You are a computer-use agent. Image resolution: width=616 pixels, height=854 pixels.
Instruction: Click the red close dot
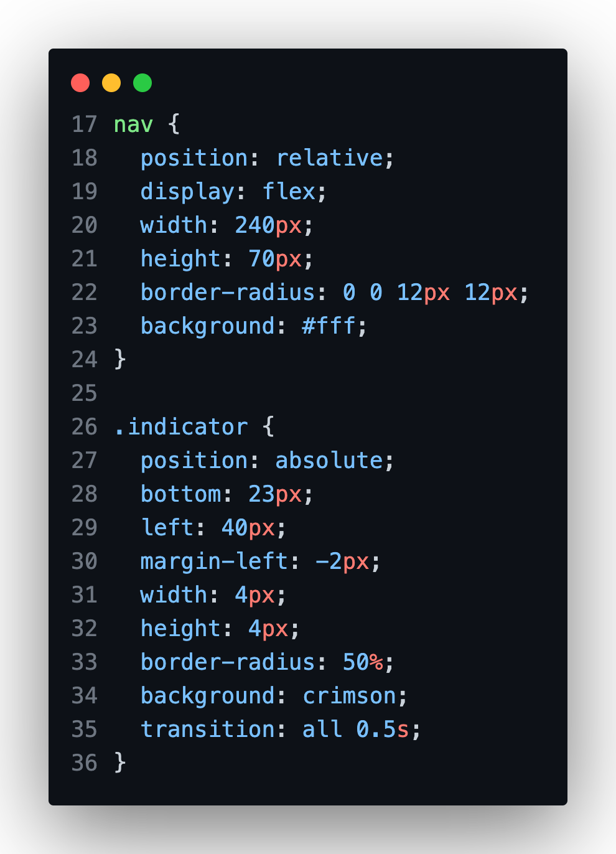click(80, 83)
